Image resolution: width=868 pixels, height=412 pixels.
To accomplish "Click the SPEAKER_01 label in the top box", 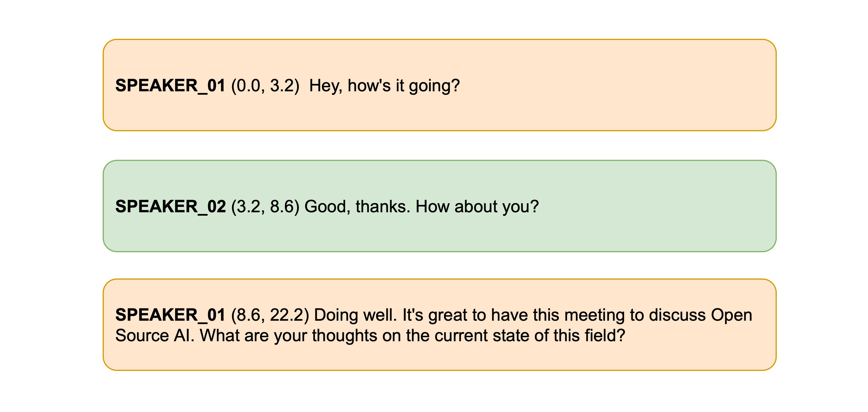I will click(170, 85).
